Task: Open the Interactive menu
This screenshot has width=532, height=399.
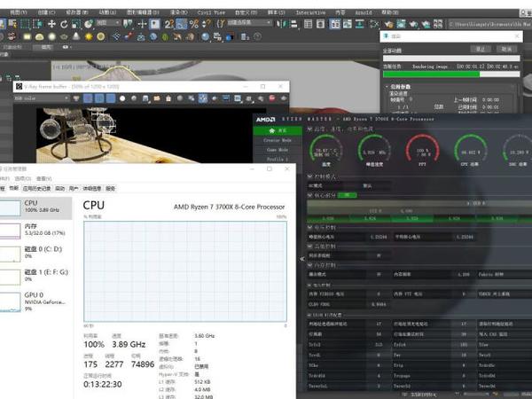Action: coord(310,12)
